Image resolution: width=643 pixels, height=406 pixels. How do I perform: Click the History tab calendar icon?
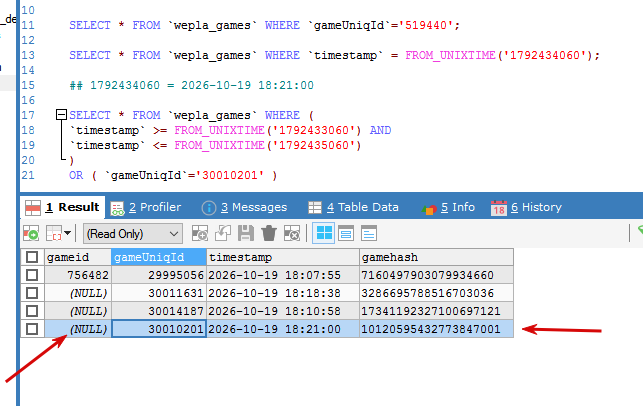(x=499, y=208)
